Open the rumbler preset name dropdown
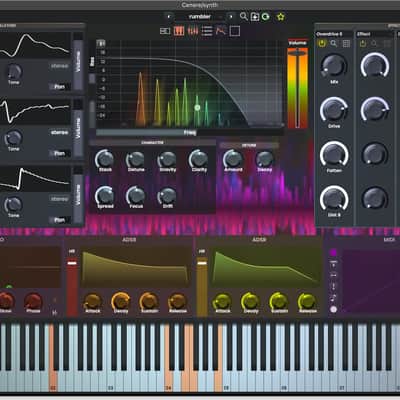 click(200, 17)
